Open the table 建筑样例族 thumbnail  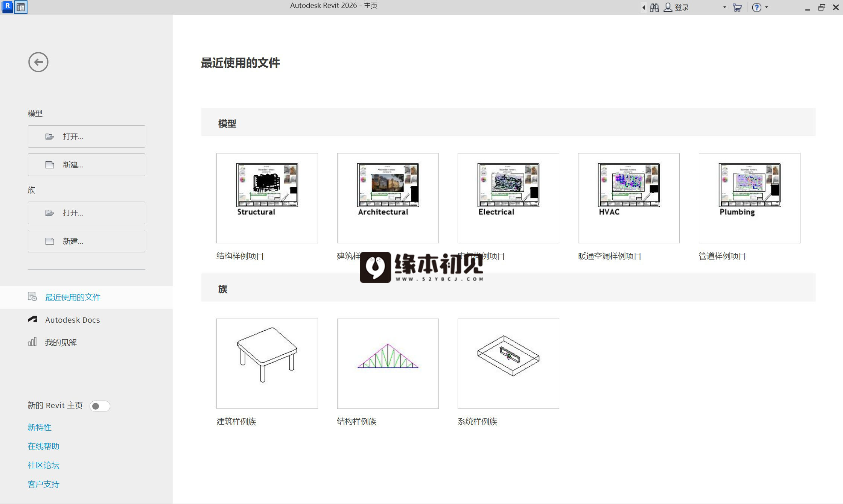[x=267, y=364]
